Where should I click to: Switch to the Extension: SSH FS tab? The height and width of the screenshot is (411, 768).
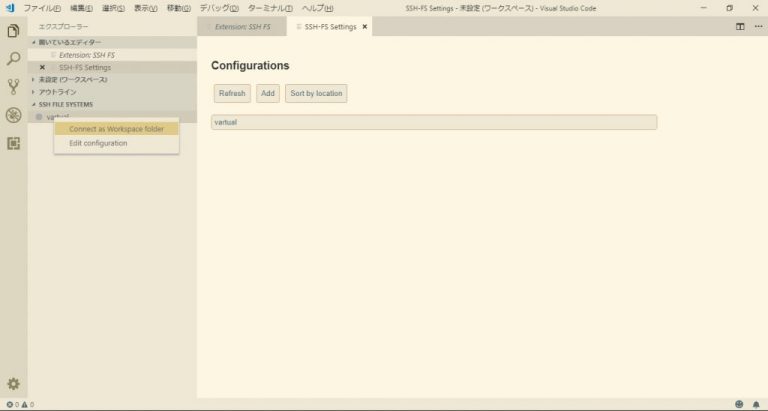(x=242, y=26)
